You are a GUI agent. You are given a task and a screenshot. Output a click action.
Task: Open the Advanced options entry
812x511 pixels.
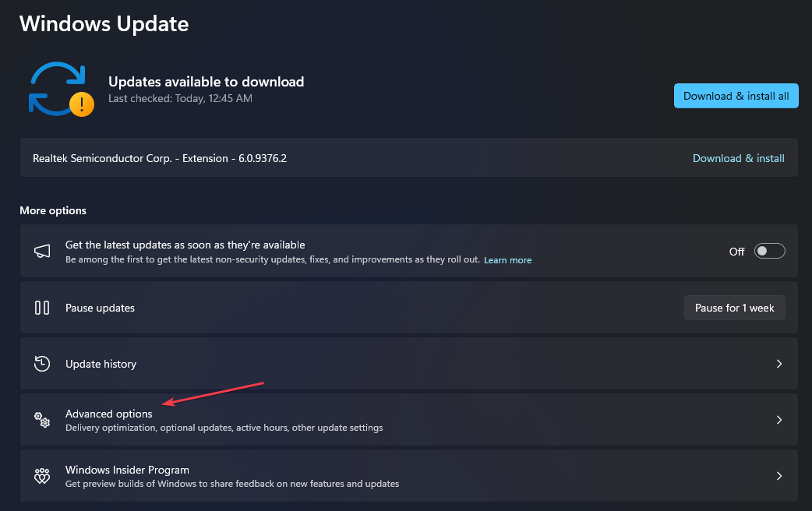coord(109,414)
